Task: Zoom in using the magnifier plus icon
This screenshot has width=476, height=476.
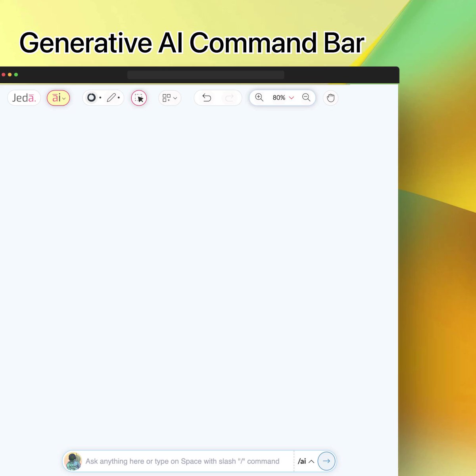Action: (x=259, y=98)
